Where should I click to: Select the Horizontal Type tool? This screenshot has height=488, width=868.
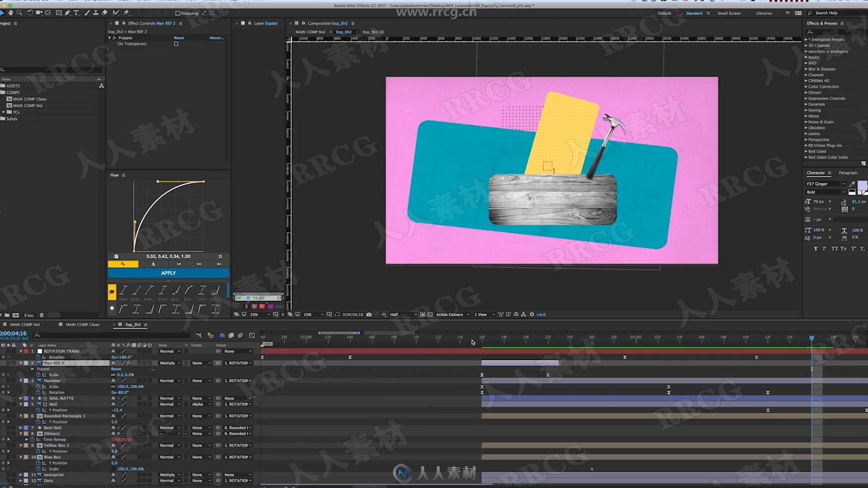click(76, 13)
